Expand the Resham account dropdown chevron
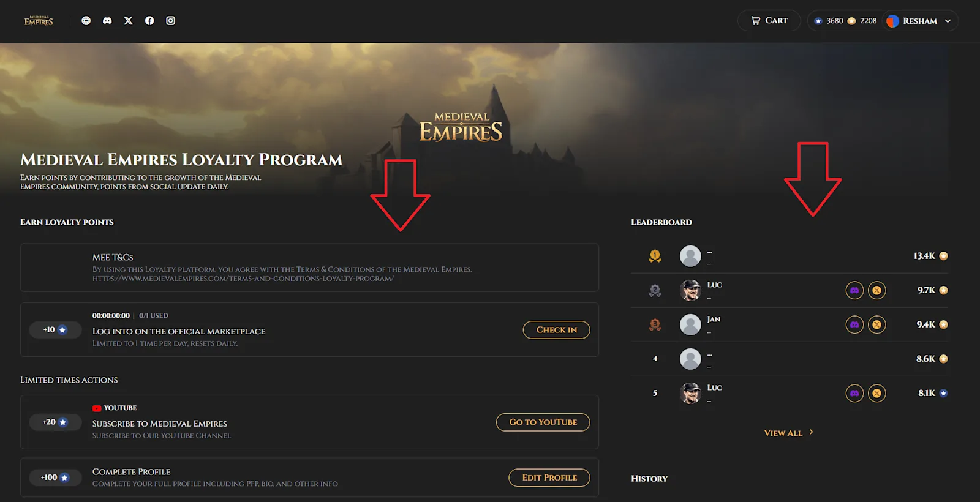This screenshot has width=980, height=502. coord(948,21)
